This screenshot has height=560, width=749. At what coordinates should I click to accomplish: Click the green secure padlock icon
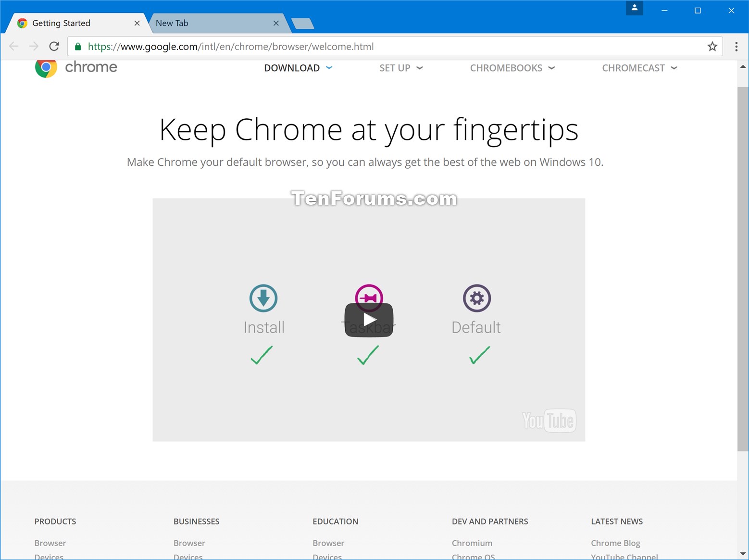pyautogui.click(x=78, y=47)
